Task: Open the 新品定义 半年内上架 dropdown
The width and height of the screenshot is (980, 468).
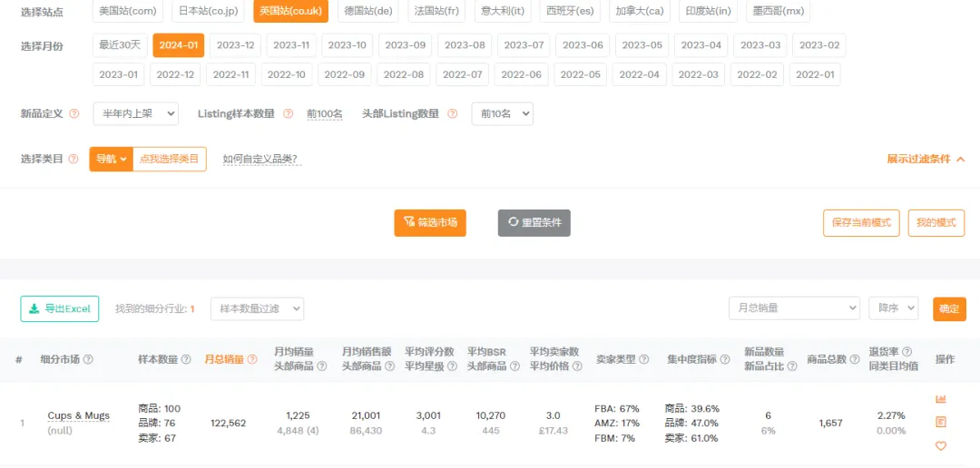Action: (x=135, y=113)
